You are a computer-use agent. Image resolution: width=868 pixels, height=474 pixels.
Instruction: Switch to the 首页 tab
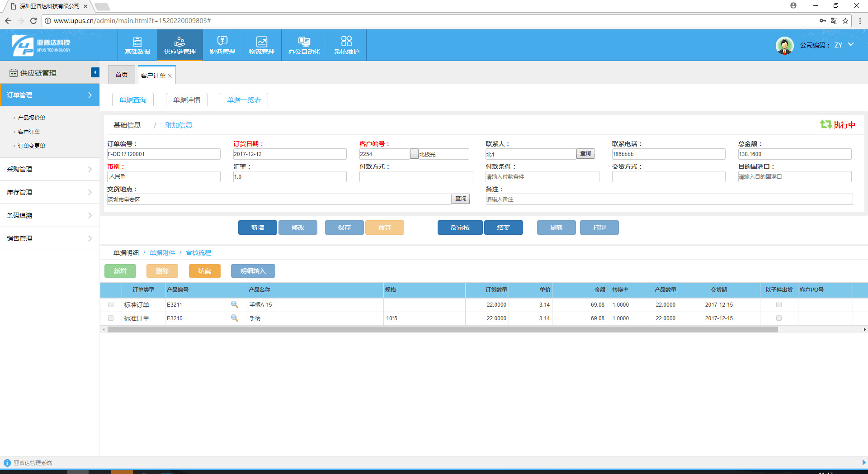[121, 74]
